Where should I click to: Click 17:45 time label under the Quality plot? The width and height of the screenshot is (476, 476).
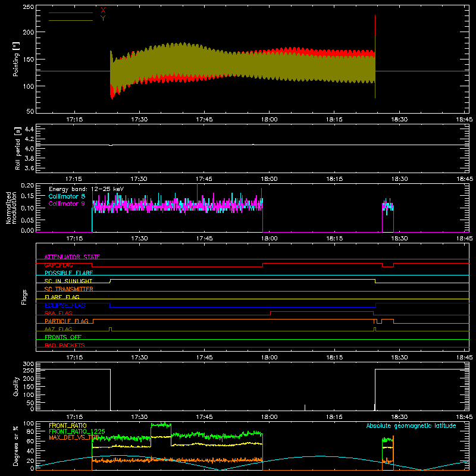click(204, 417)
